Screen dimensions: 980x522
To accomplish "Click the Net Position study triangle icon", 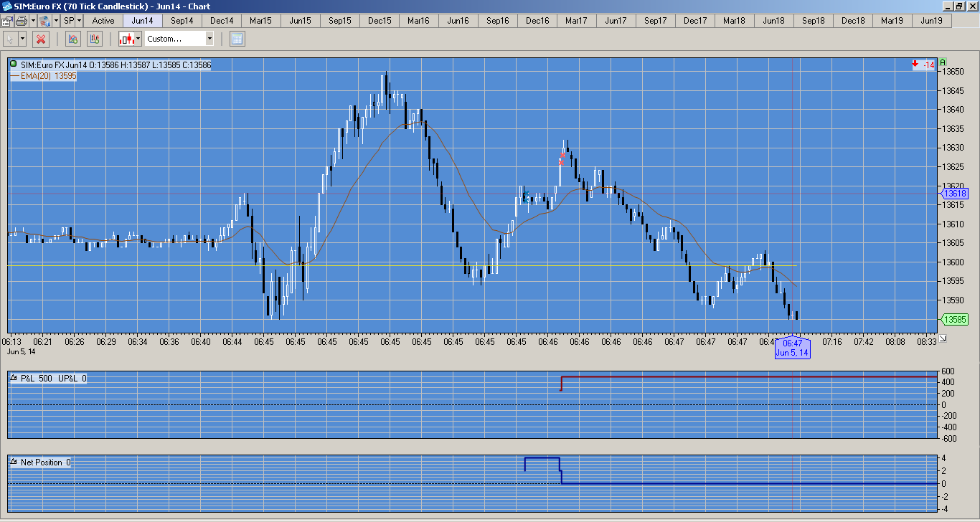I will click(x=14, y=462).
